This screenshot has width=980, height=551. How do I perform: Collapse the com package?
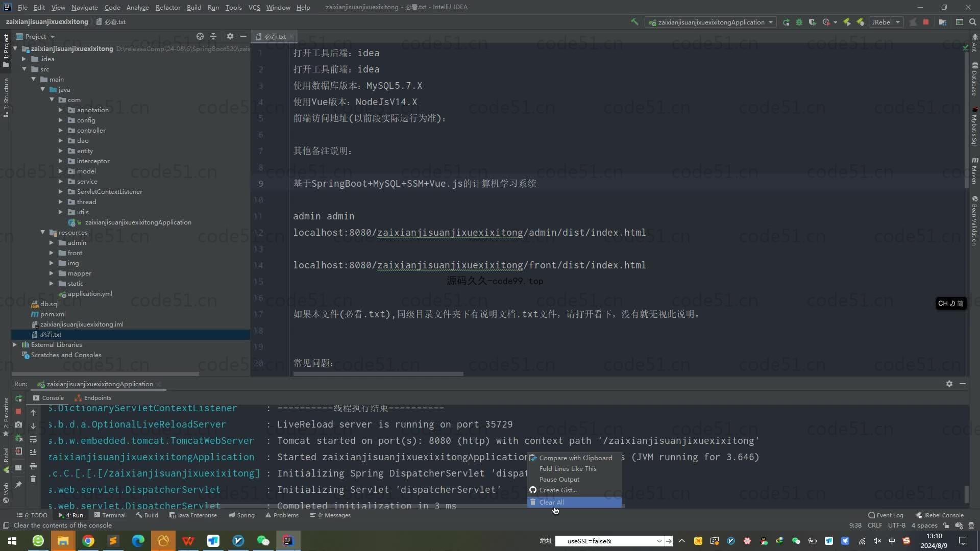point(52,99)
